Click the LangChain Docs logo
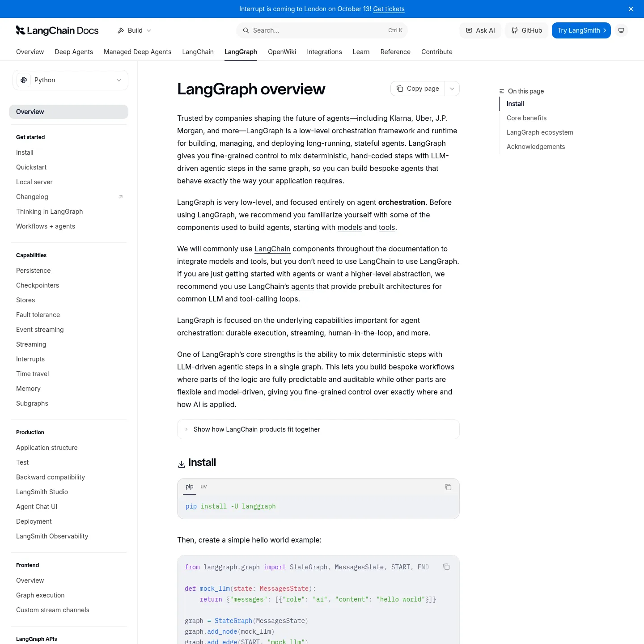Image resolution: width=644 pixels, height=644 pixels. (x=57, y=30)
